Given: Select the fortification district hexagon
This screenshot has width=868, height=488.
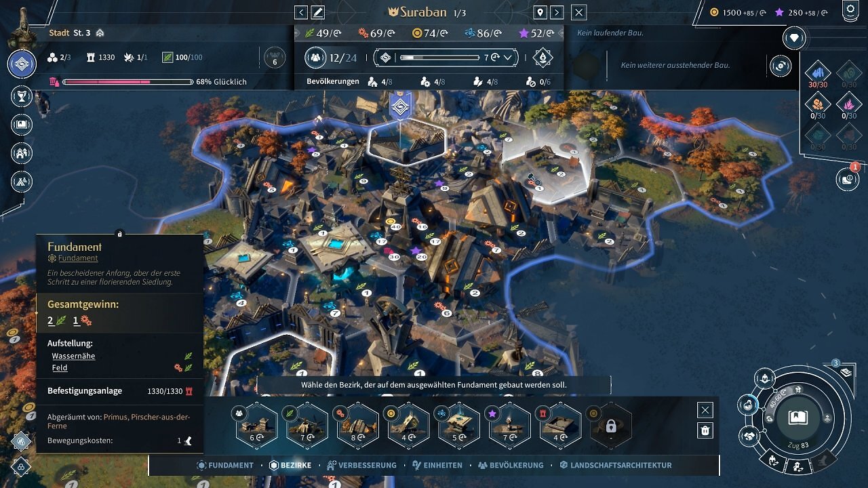Looking at the screenshot, I should 560,426.
